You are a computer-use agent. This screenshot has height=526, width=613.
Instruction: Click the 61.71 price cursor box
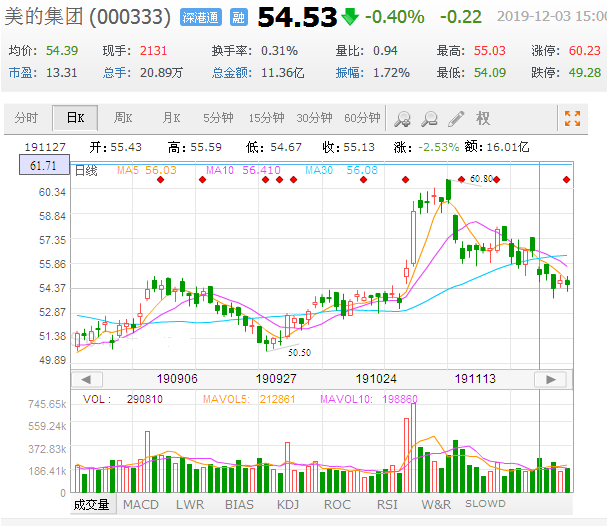click(x=44, y=165)
